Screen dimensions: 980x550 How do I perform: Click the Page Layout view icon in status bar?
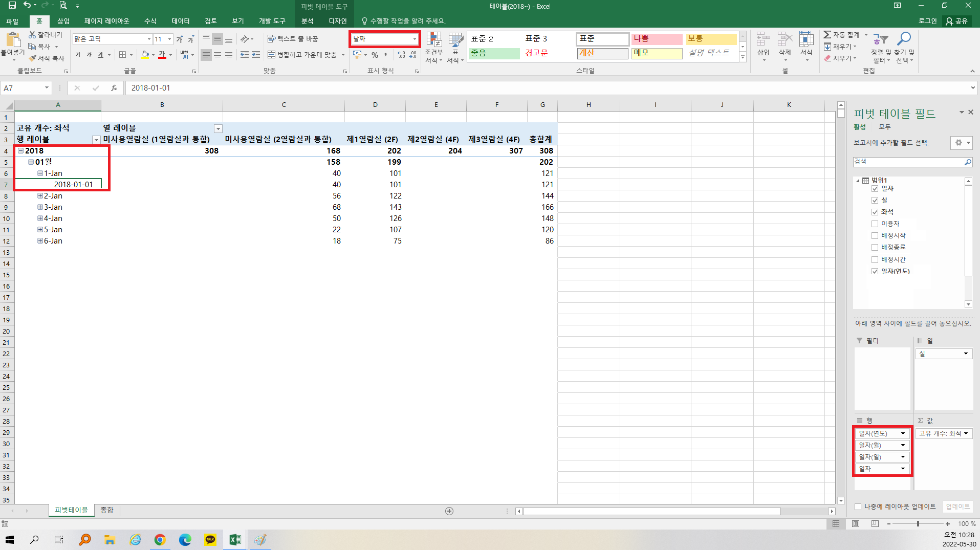coord(855,523)
